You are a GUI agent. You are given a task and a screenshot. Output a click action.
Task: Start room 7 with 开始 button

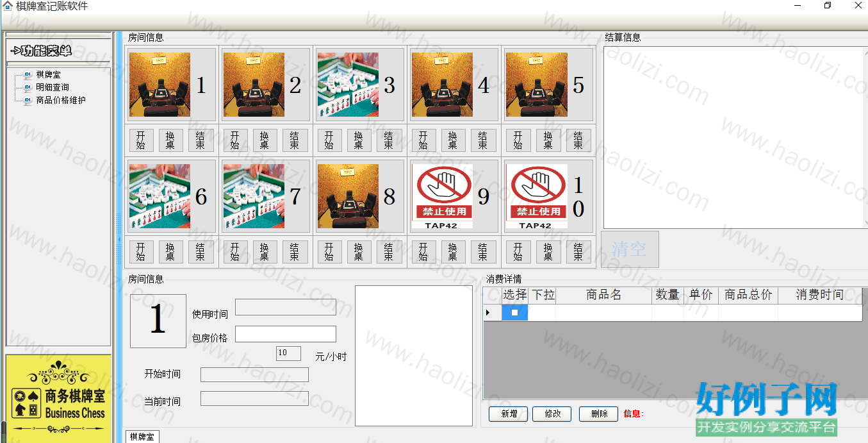pyautogui.click(x=235, y=252)
